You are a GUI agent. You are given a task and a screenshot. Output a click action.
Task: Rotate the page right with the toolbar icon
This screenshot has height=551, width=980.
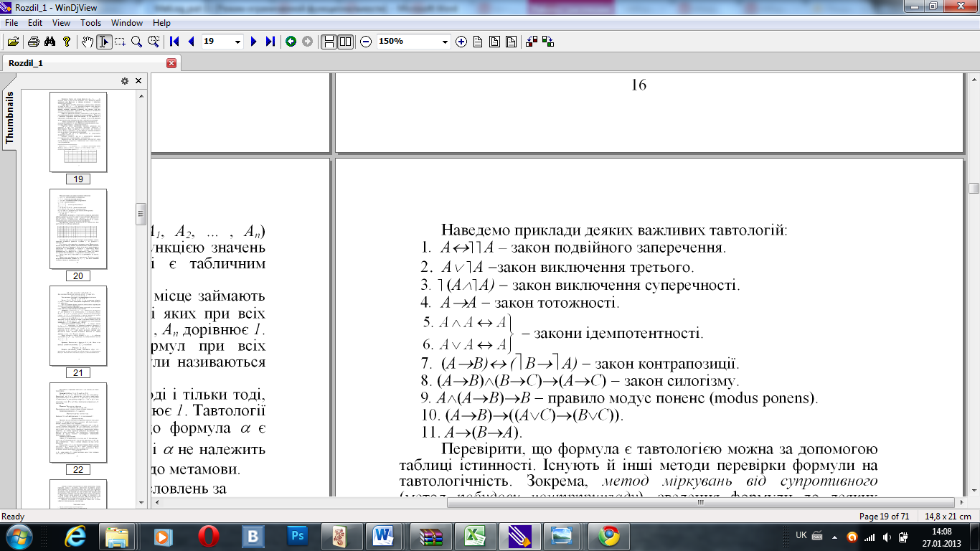(x=548, y=42)
